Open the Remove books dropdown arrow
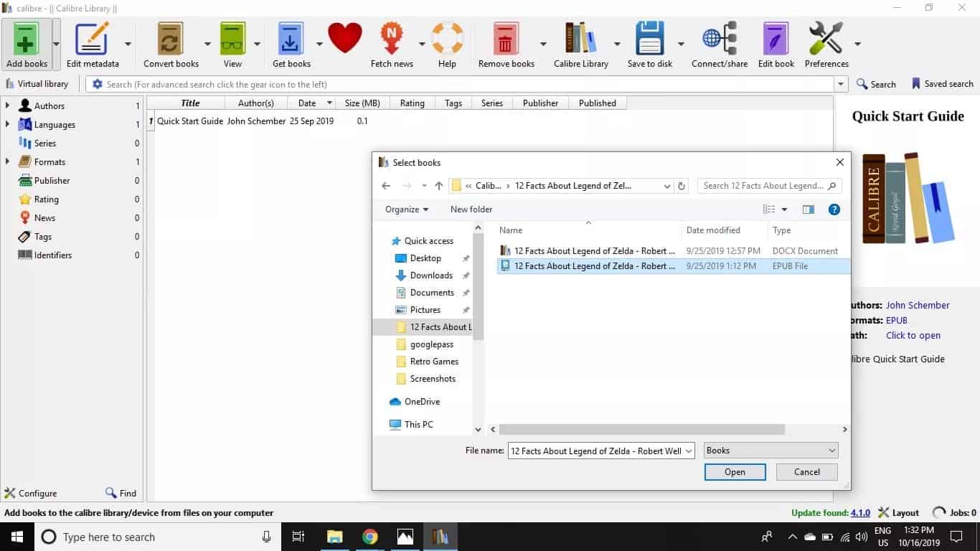This screenshot has width=980, height=551. (543, 44)
